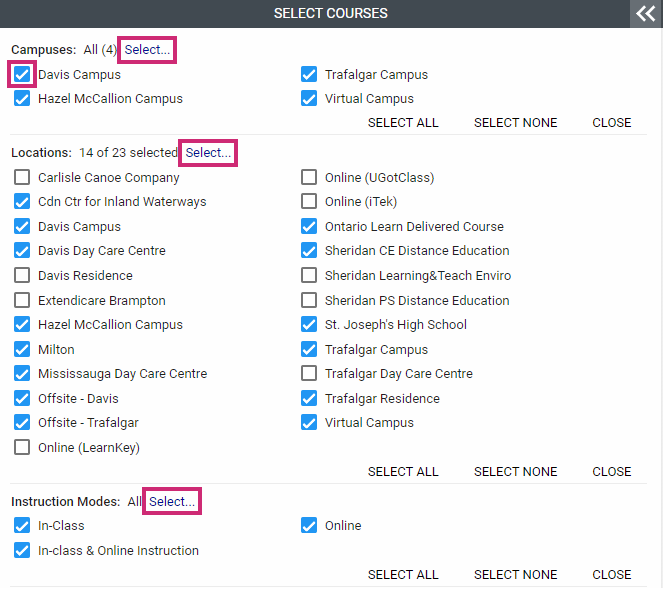Uncheck the Milton location
This screenshot has width=663, height=589.
(22, 350)
